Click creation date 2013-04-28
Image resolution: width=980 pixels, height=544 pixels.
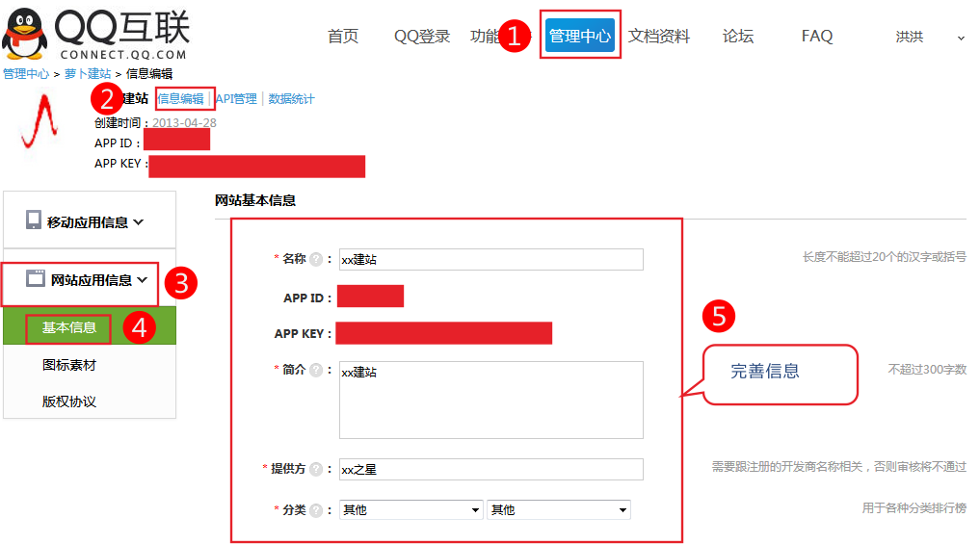(184, 123)
